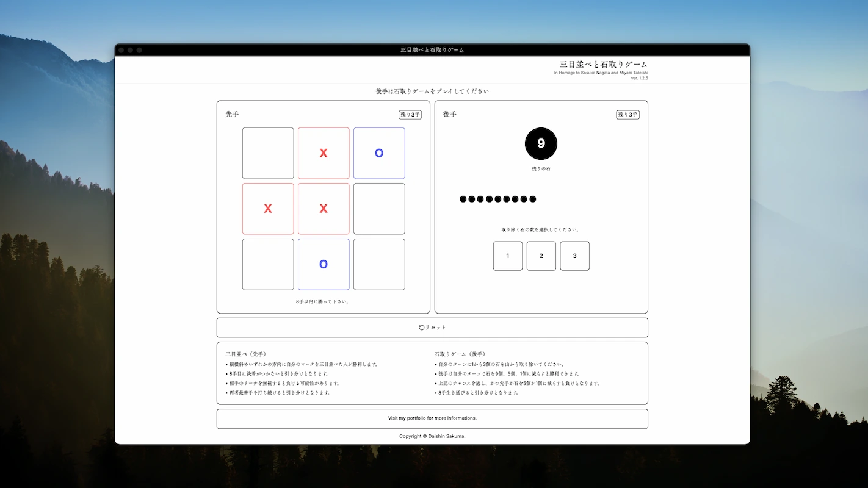Click the red X mark in the center cell

(323, 209)
